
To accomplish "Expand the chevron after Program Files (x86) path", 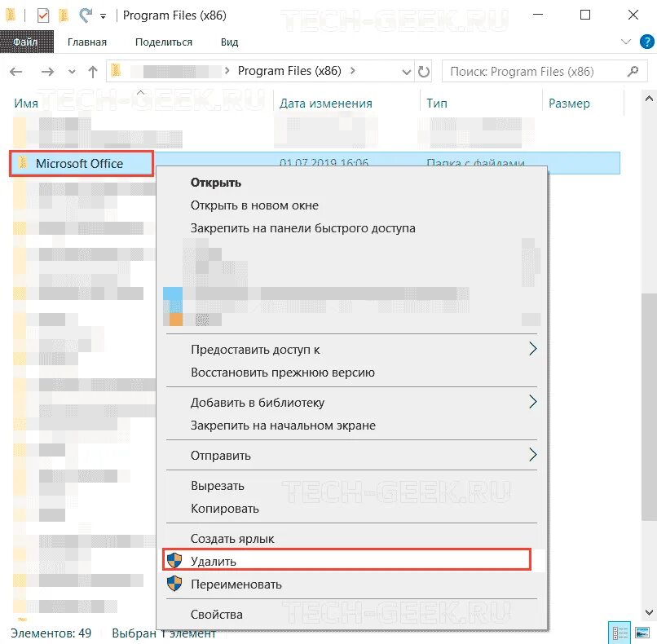I will pos(353,71).
